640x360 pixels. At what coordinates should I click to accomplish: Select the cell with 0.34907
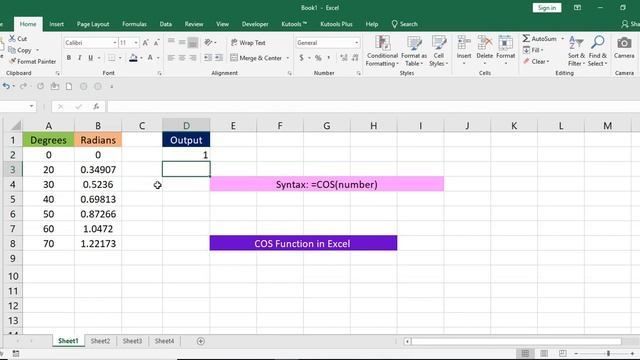(x=98, y=169)
